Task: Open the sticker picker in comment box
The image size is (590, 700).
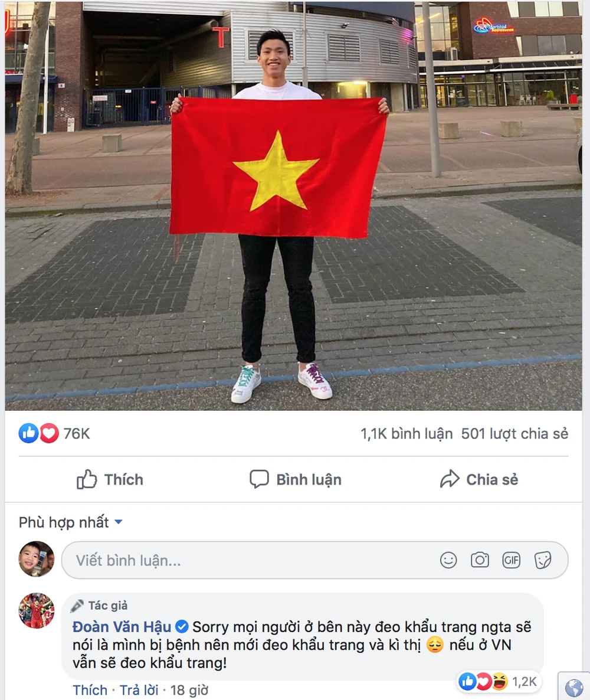Action: tap(543, 560)
